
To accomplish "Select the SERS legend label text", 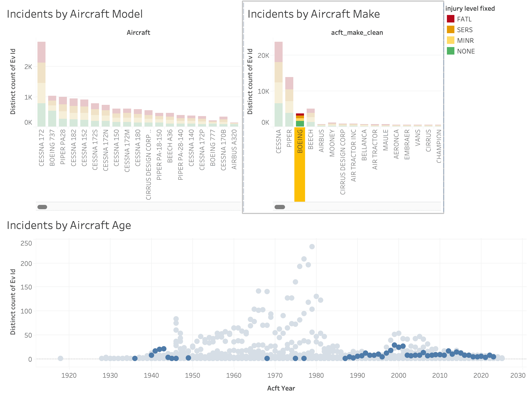I will (x=465, y=30).
